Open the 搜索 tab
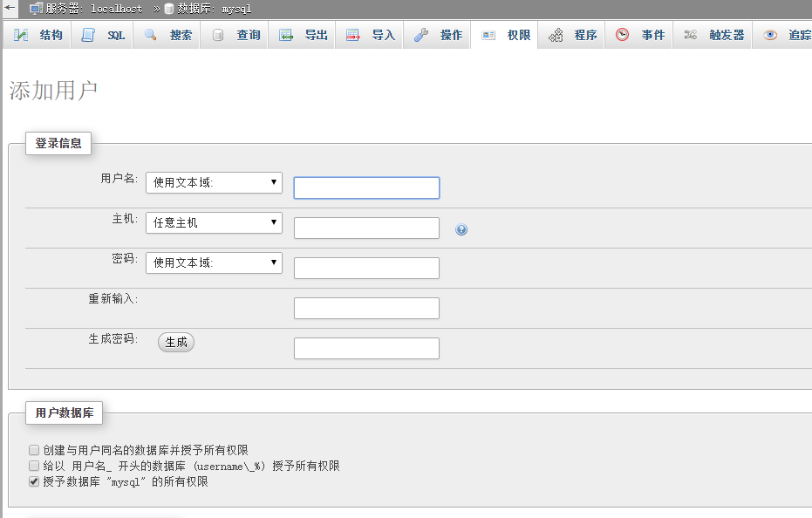 pos(167,35)
